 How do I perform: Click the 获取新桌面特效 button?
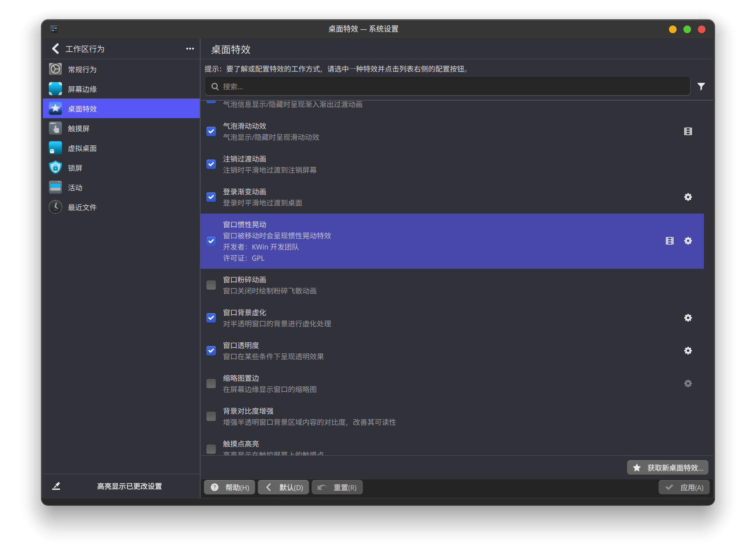[x=668, y=468]
